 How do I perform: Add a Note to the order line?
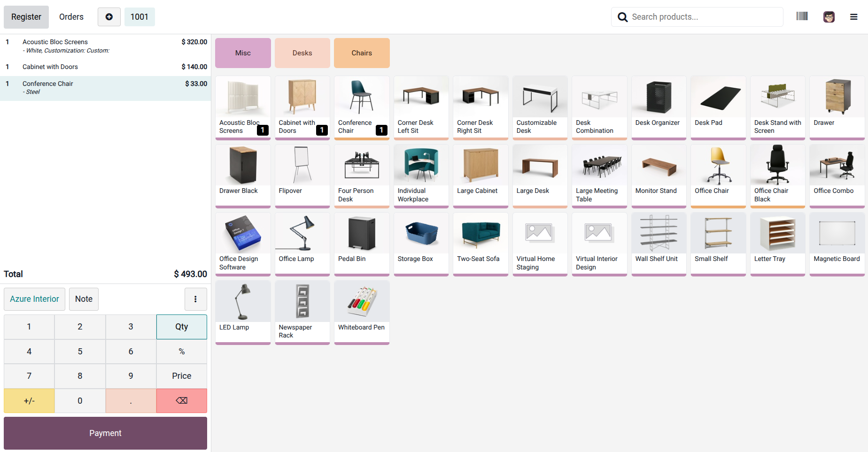[84, 299]
